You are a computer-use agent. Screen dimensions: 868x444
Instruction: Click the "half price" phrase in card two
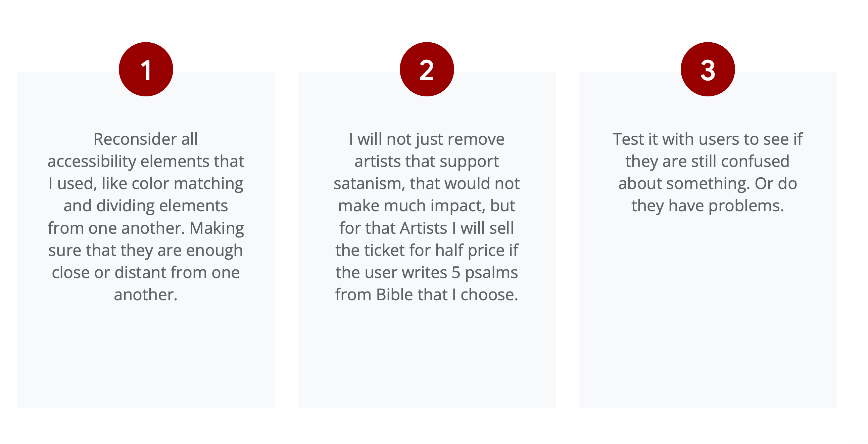pyautogui.click(x=470, y=250)
